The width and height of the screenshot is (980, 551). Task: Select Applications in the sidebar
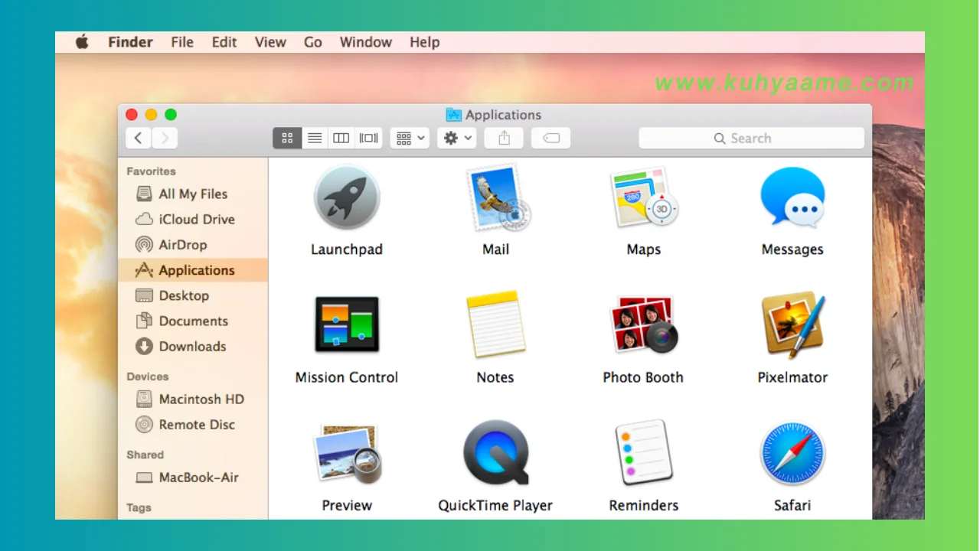click(193, 270)
